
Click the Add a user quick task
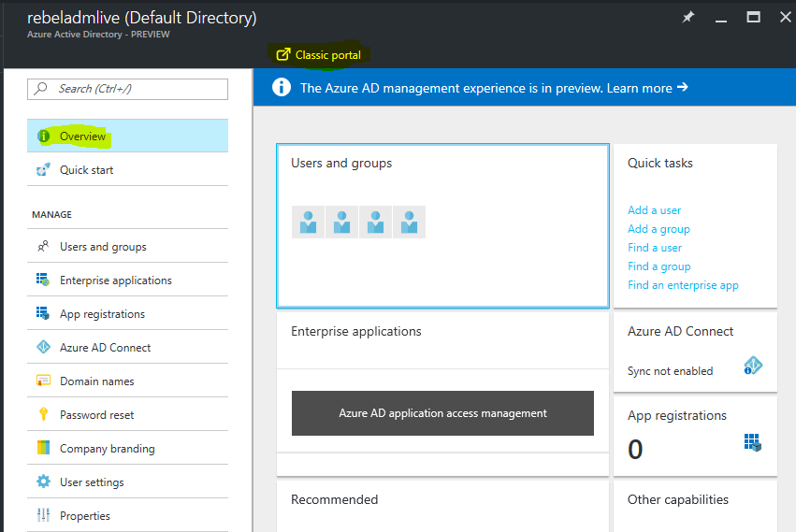click(654, 210)
